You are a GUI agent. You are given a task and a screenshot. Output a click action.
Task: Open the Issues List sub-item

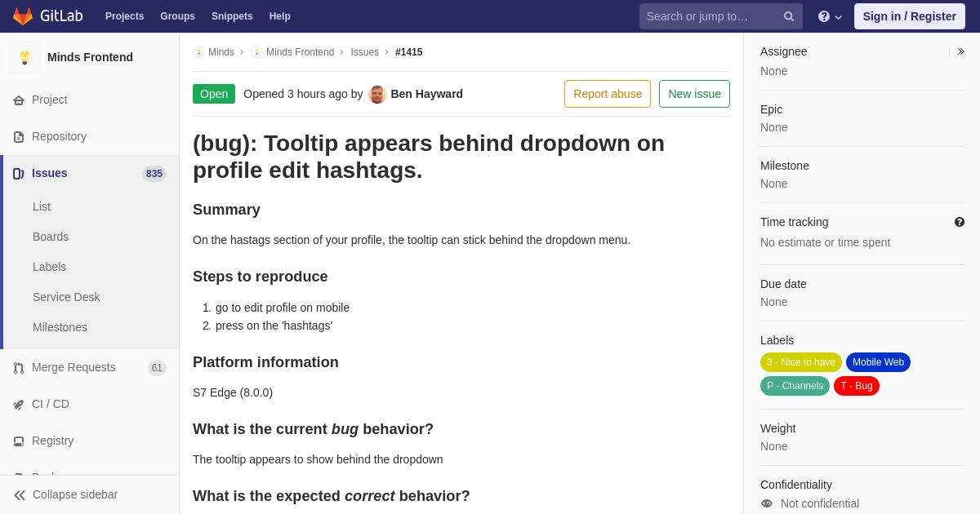click(x=42, y=206)
